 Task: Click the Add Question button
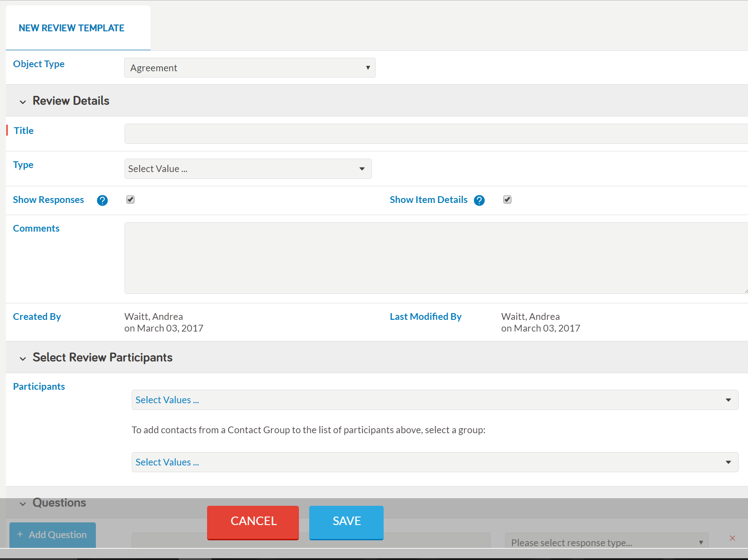(x=52, y=535)
